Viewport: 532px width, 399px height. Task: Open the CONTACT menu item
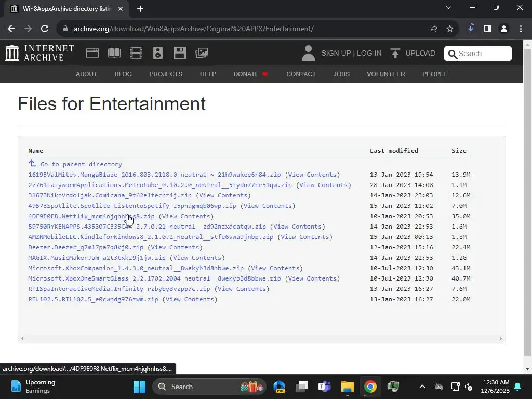point(301,74)
